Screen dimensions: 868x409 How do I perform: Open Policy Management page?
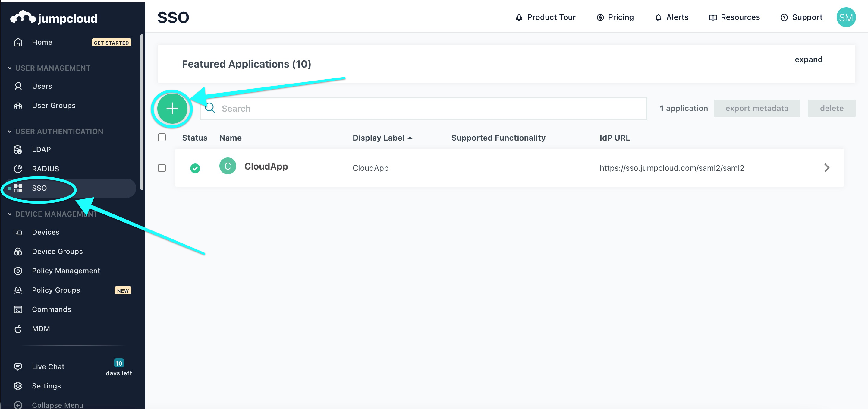pyautogui.click(x=66, y=271)
